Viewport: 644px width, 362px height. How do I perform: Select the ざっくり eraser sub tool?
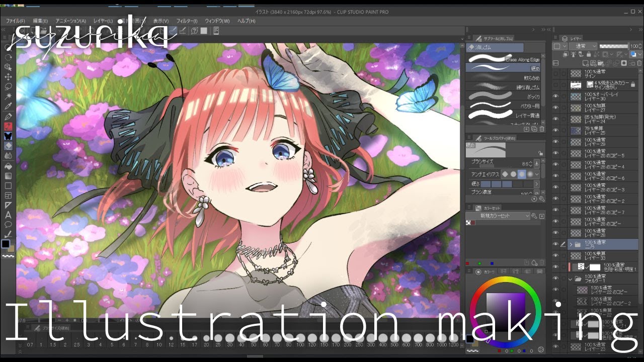pos(503,97)
